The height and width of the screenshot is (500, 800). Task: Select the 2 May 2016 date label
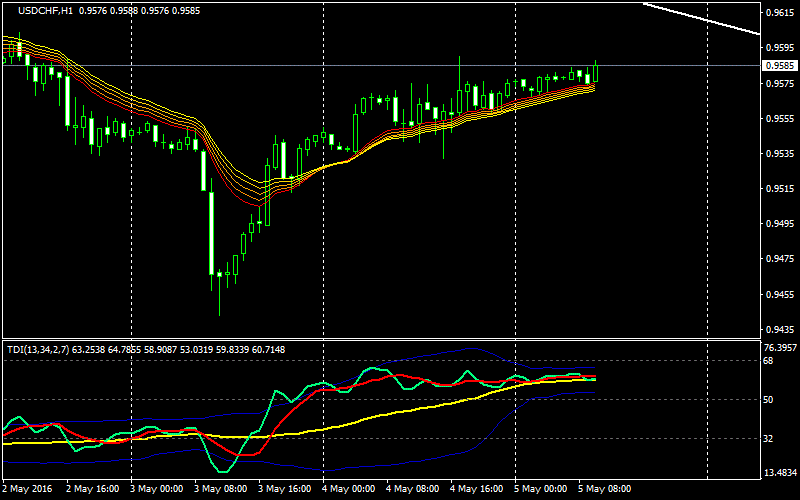[x=27, y=490]
